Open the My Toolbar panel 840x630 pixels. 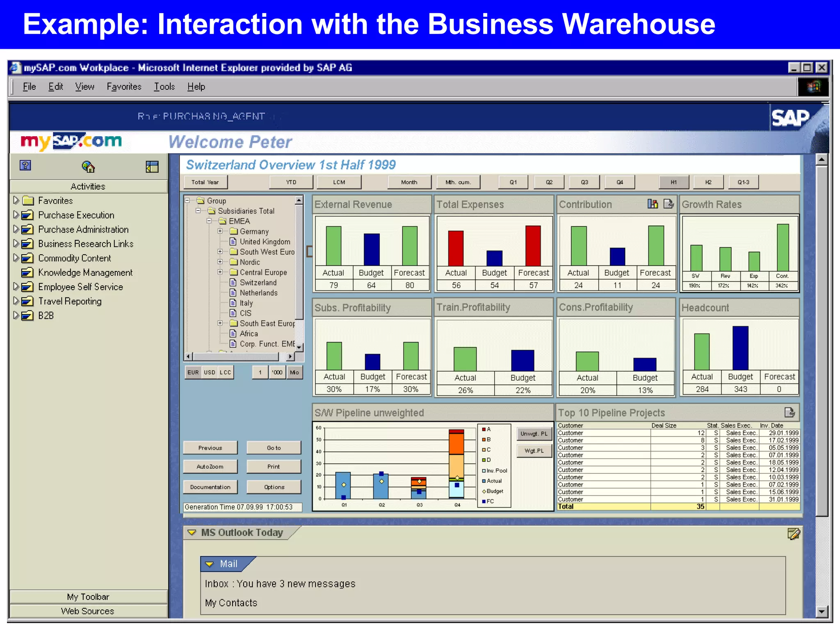coord(88,597)
